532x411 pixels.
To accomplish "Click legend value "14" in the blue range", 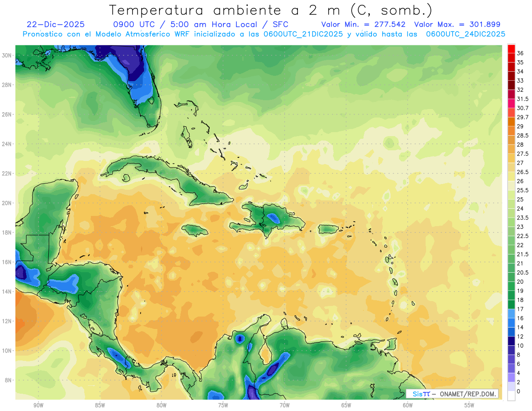I will pos(520,327).
